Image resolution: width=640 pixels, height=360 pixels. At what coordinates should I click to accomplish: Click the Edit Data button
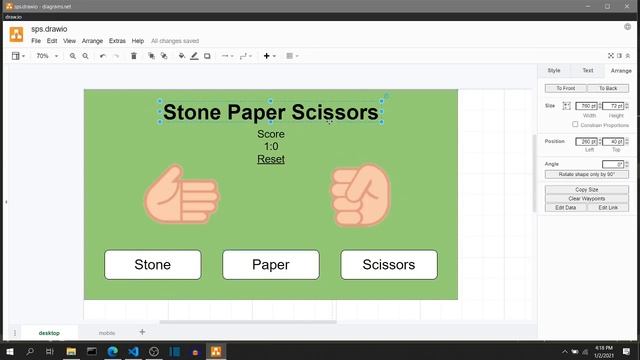tap(565, 208)
